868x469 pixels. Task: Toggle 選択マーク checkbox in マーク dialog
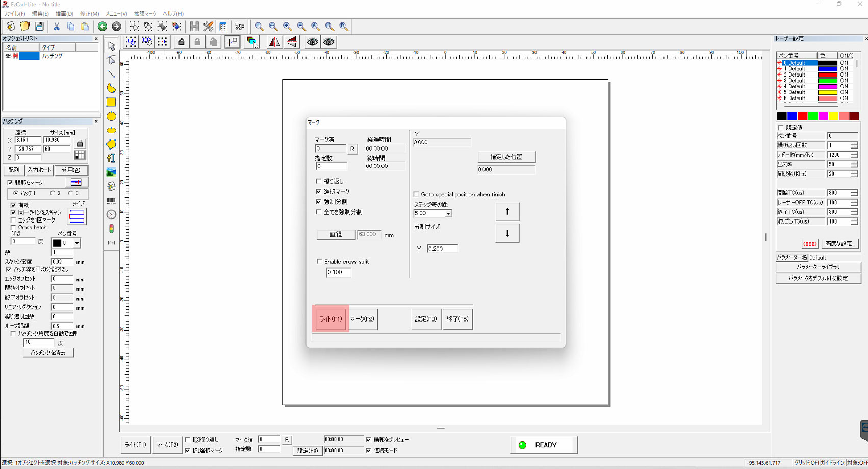click(x=319, y=191)
